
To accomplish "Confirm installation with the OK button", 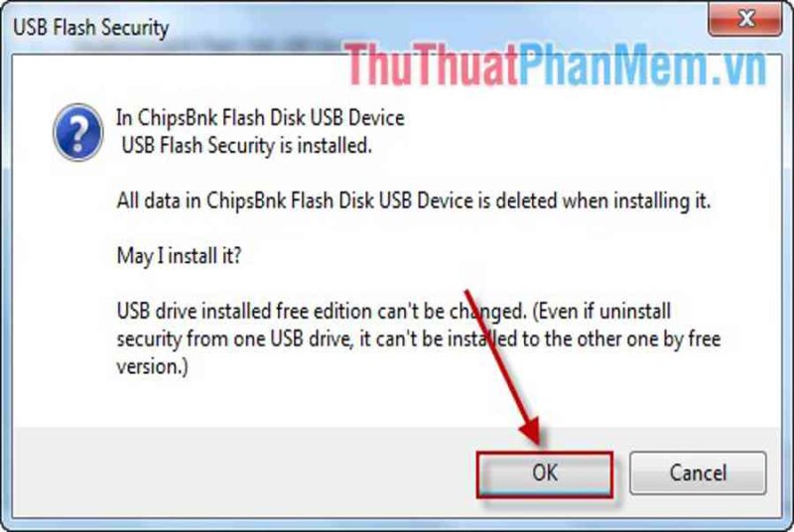I will click(x=544, y=472).
